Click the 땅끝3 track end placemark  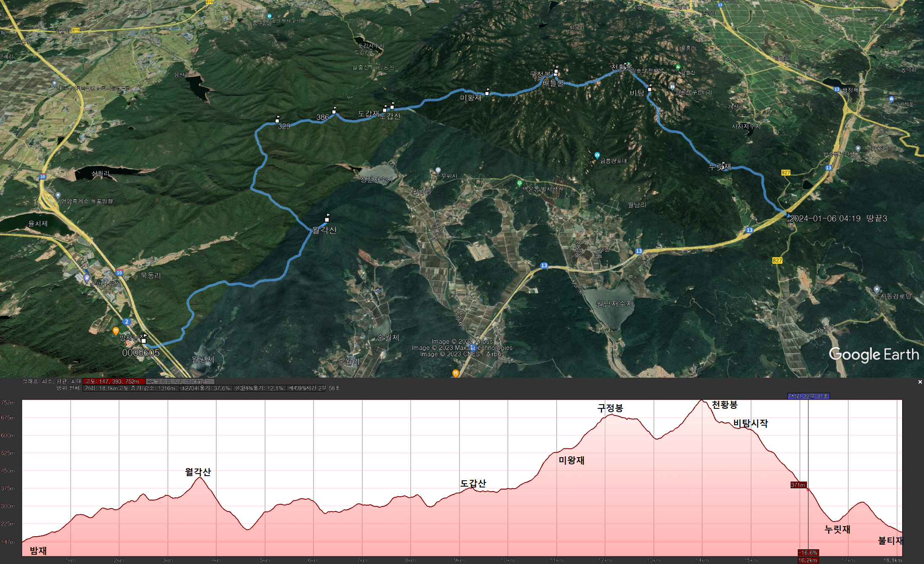point(787,215)
